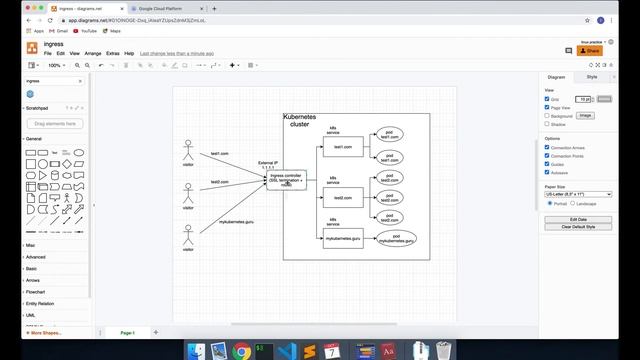Open the view layout toolbar dropdown
The width and height of the screenshot is (640, 360).
[x=33, y=65]
